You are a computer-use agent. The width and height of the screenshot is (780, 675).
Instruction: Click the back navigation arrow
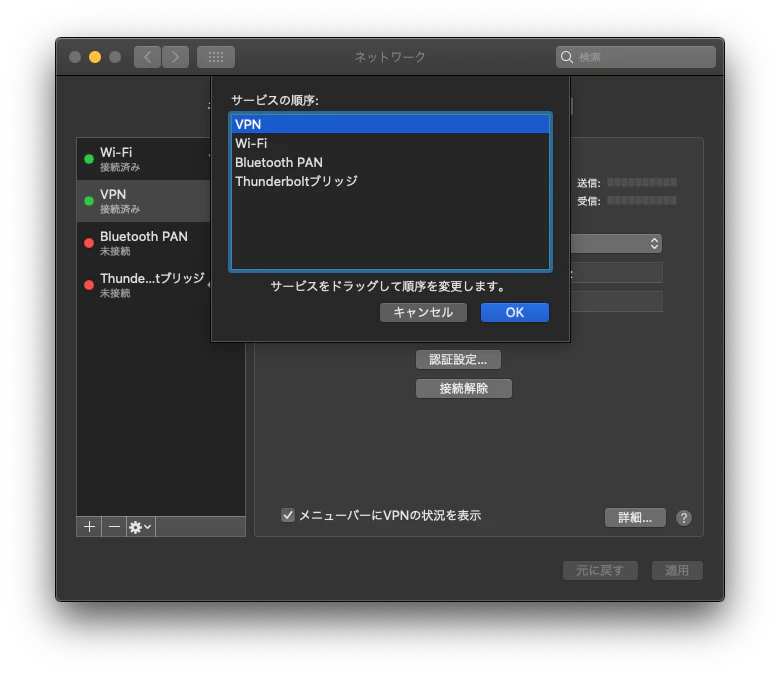click(147, 57)
